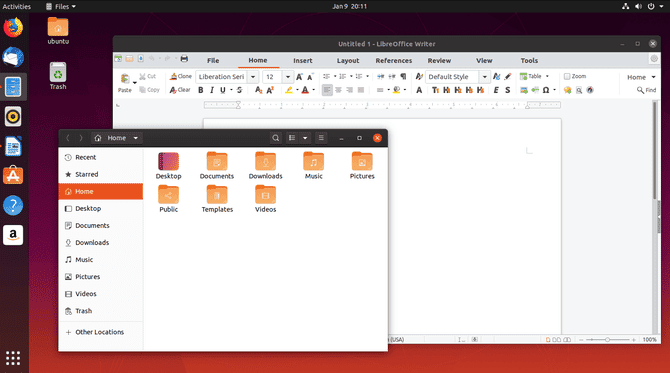Click the red font color icon
This screenshot has height=373, width=670.
pyautogui.click(x=305, y=90)
